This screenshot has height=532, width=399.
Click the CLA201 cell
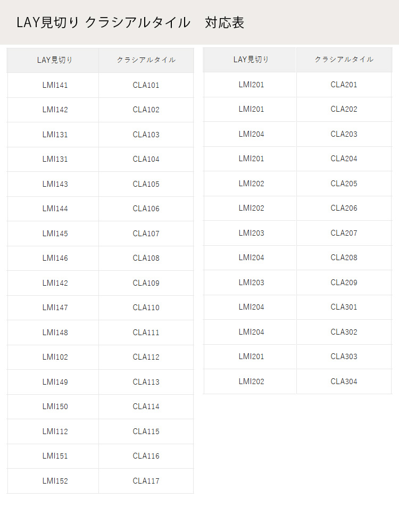(344, 85)
